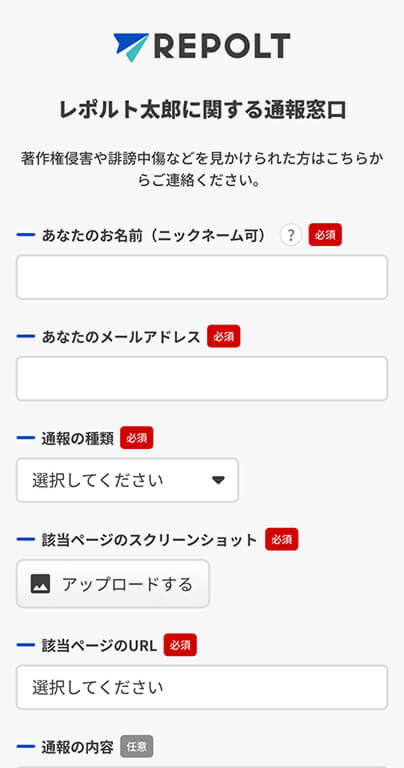Click the 任意 badge next to 通報の内容
404x768 pixels.
coord(137,746)
